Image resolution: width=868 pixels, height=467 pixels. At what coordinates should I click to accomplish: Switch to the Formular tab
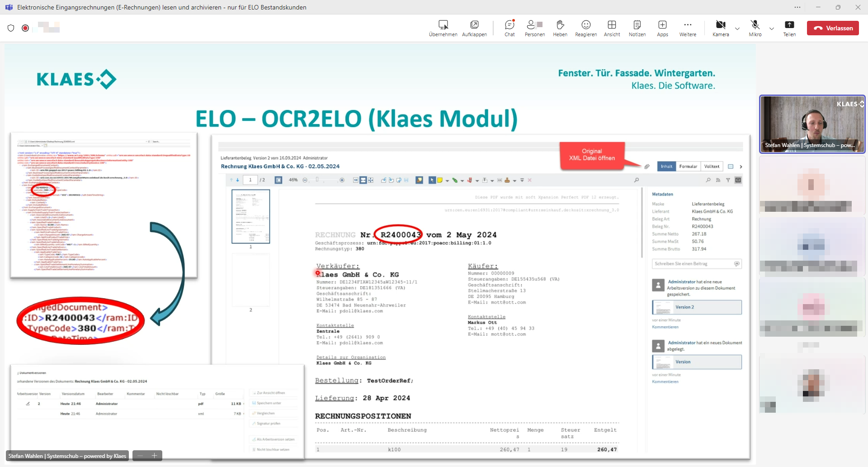tap(688, 167)
